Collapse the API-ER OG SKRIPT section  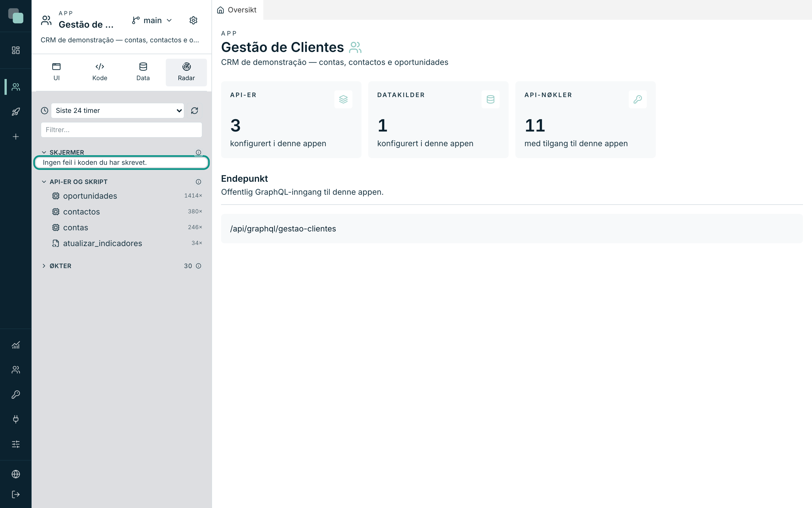coord(74,182)
